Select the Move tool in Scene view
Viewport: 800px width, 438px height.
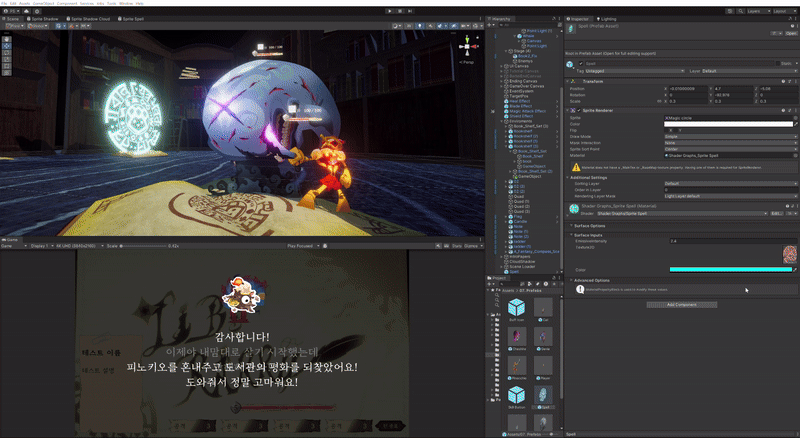pyautogui.click(x=7, y=46)
